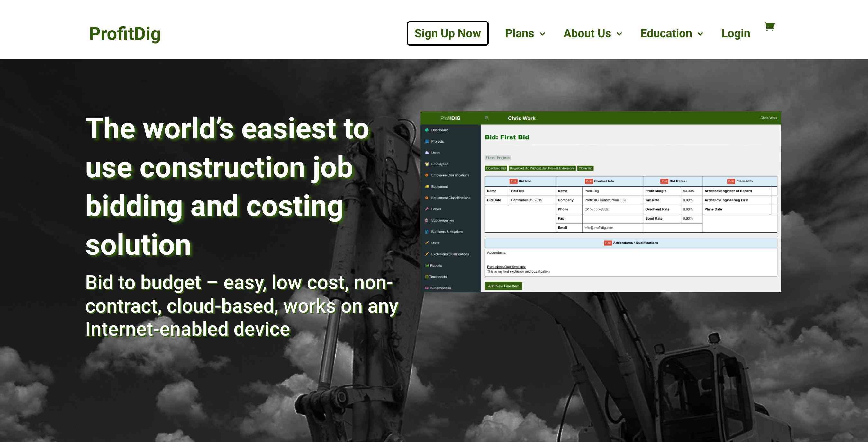Click the Sign Up Now button
The height and width of the screenshot is (442, 868).
pos(448,33)
